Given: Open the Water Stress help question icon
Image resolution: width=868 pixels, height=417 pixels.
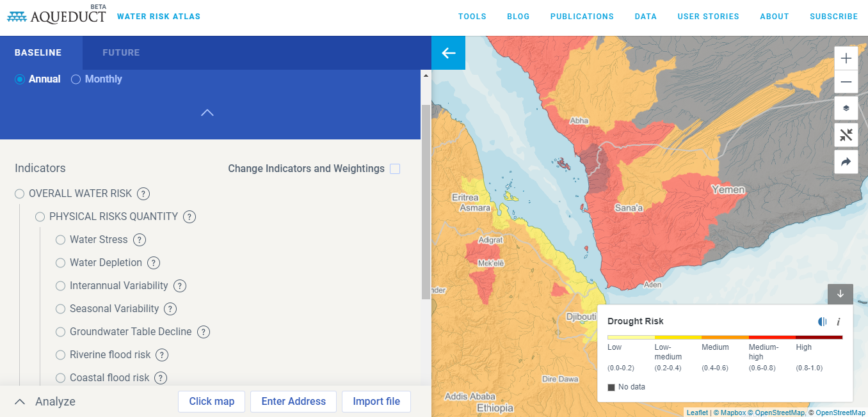Looking at the screenshot, I should pyautogui.click(x=140, y=240).
